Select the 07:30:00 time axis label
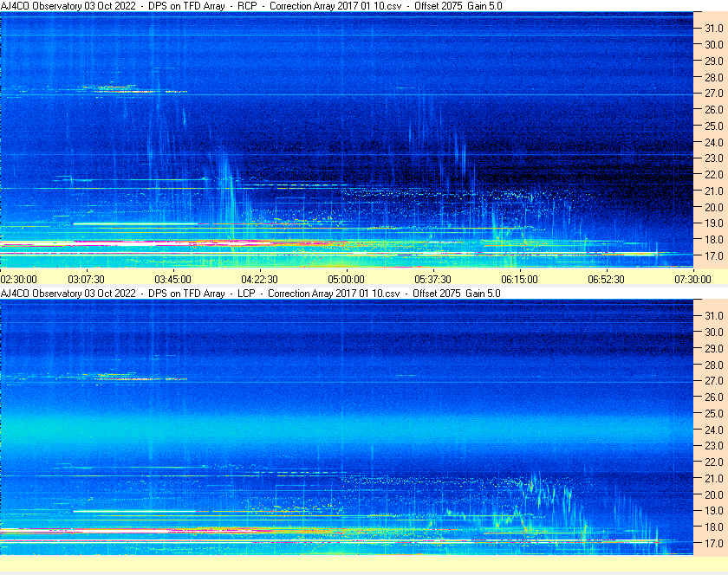The image size is (728, 575). coord(692,280)
